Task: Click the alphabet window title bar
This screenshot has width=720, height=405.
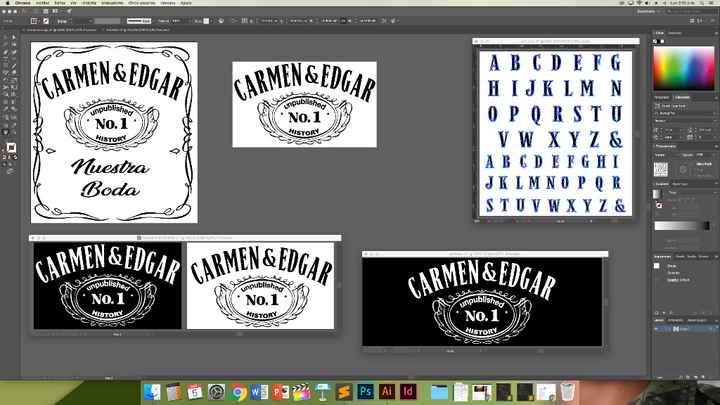Action: (556, 41)
